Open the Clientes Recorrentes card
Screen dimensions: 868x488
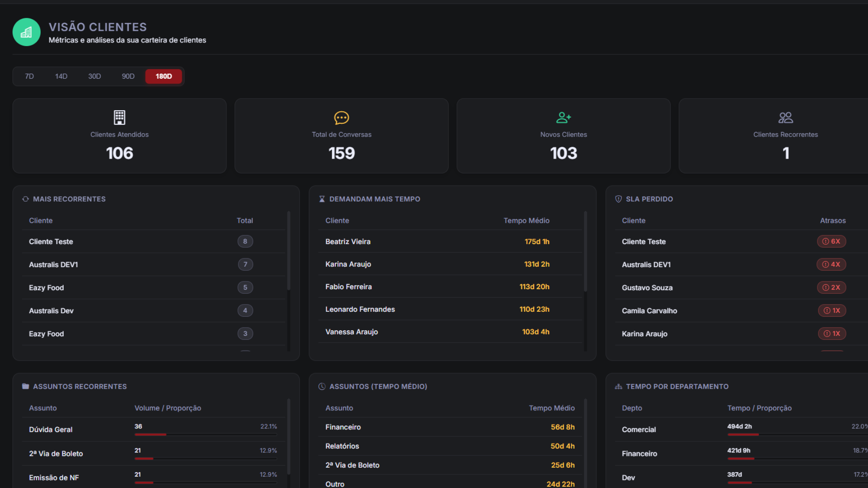pos(774,136)
